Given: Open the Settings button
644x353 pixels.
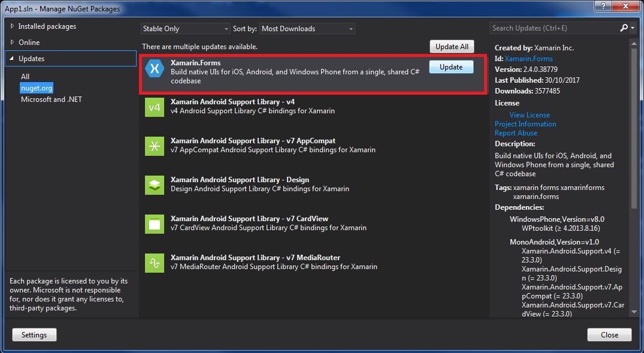Looking at the screenshot, I should 34,335.
